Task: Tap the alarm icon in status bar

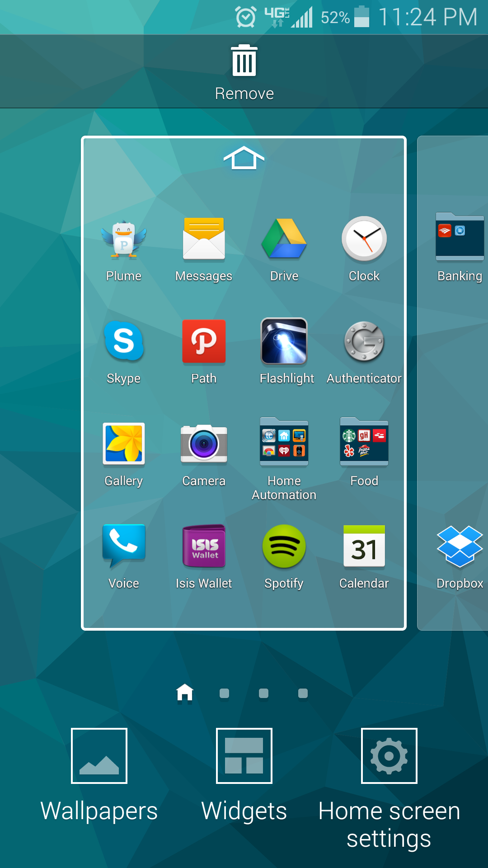Action: point(246,17)
